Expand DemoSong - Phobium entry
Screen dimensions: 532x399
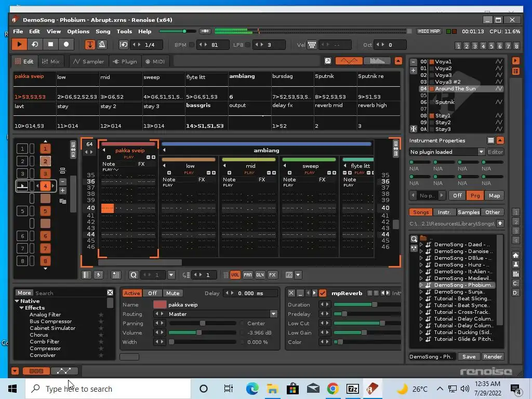[x=421, y=285]
